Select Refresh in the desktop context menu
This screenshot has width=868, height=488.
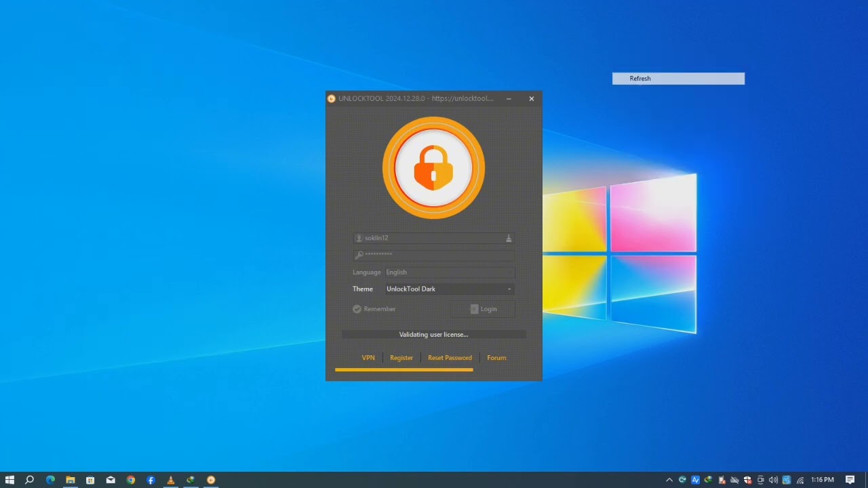(678, 79)
